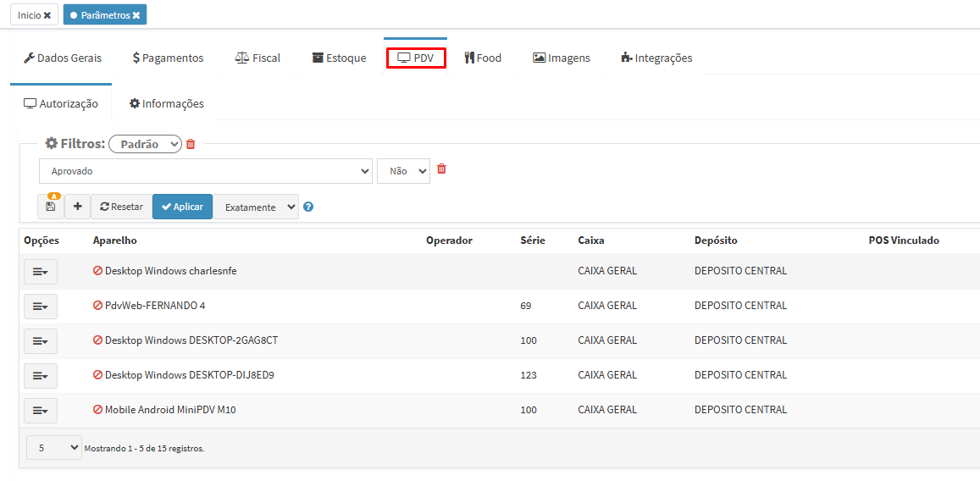Delete the Padrão filter with trash icon
This screenshot has height=481, width=980.
(x=191, y=144)
